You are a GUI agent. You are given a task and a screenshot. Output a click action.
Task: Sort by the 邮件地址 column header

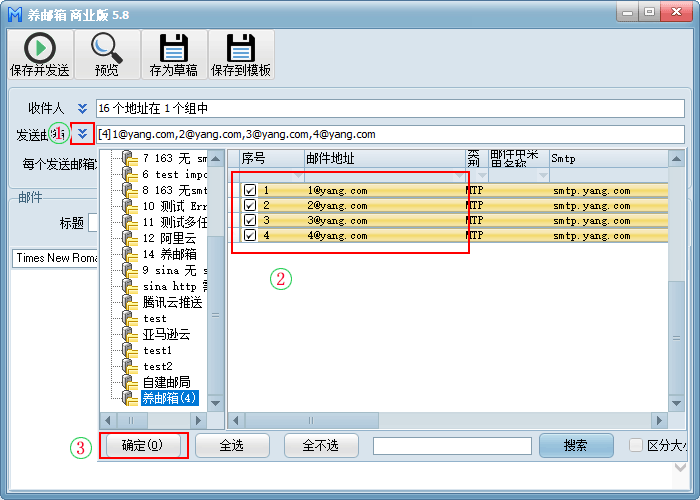pos(385,158)
